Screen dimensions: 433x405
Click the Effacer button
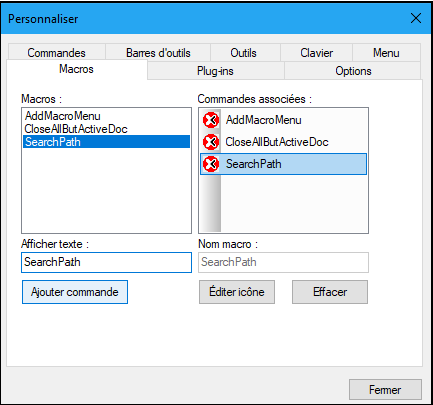point(330,292)
